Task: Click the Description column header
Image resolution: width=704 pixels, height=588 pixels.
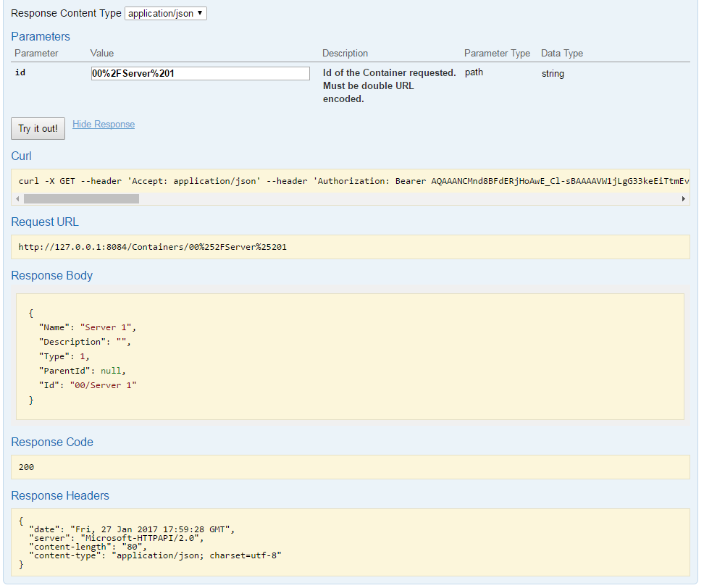Action: 345,53
